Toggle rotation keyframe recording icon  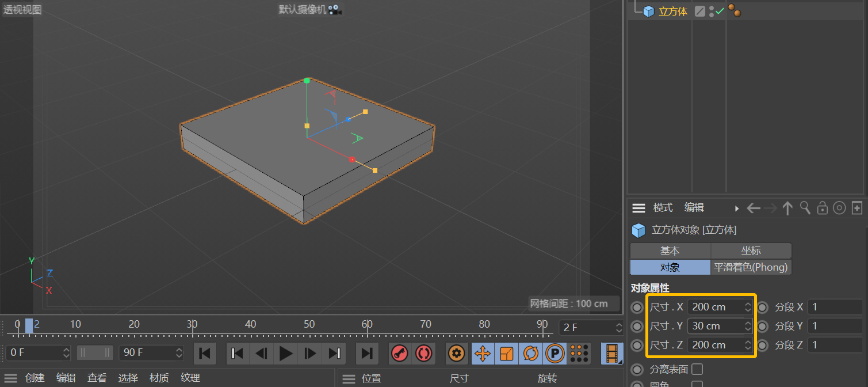(531, 353)
